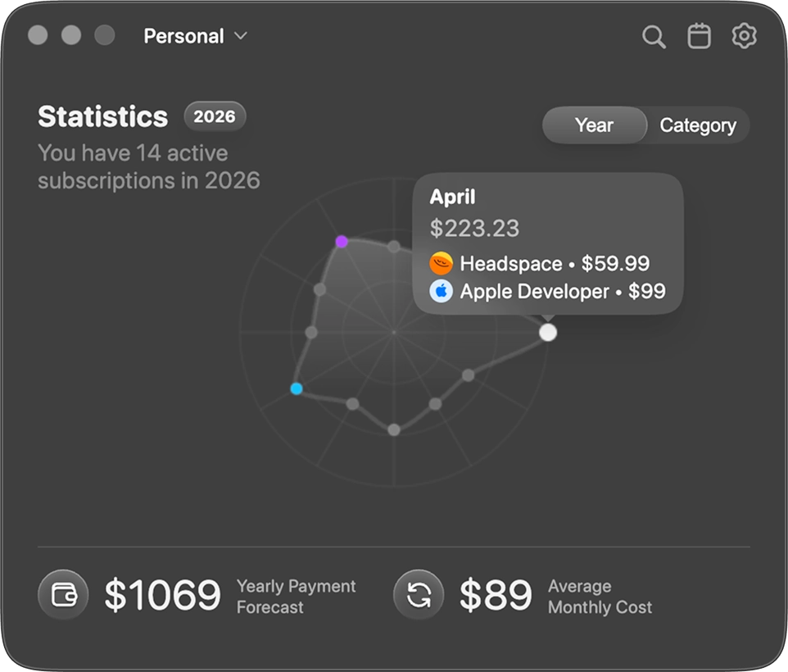Open the search tool
The height and width of the screenshot is (672, 788).
[x=653, y=36]
